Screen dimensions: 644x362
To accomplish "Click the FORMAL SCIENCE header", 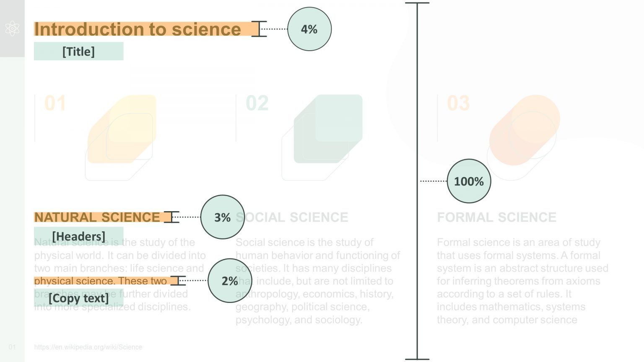I will tap(497, 217).
